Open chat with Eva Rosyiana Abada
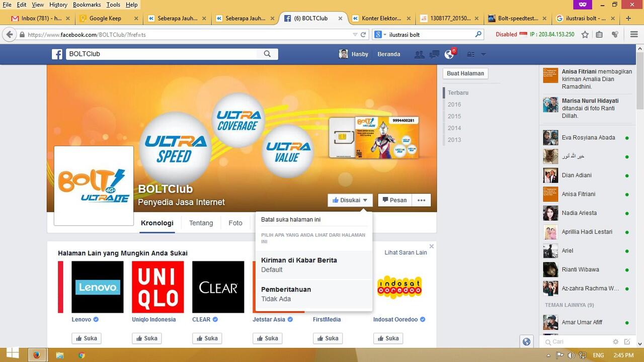Viewport: 644px width, 362px height. click(586, 138)
